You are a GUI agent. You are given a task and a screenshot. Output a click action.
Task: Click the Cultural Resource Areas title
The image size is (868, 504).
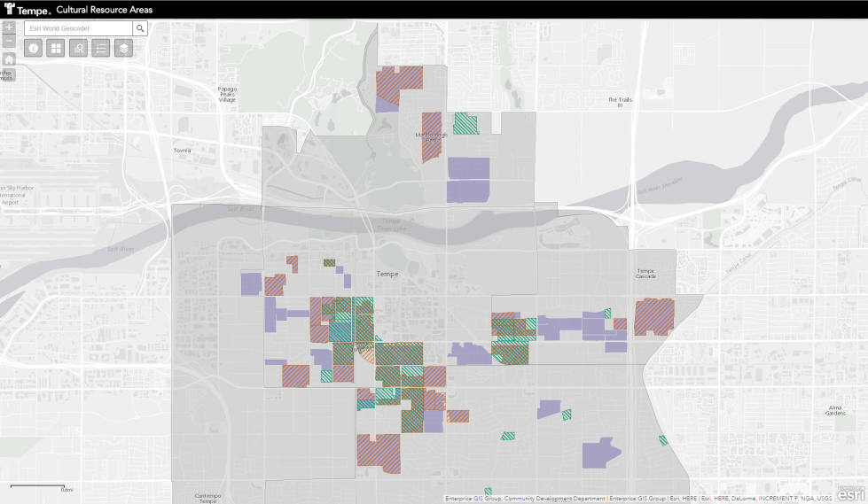tap(105, 10)
